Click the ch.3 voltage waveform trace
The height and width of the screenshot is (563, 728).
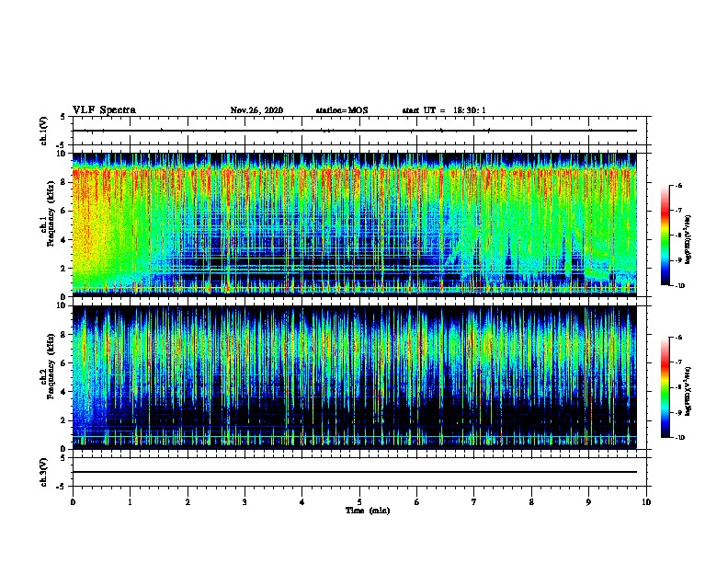click(x=355, y=472)
